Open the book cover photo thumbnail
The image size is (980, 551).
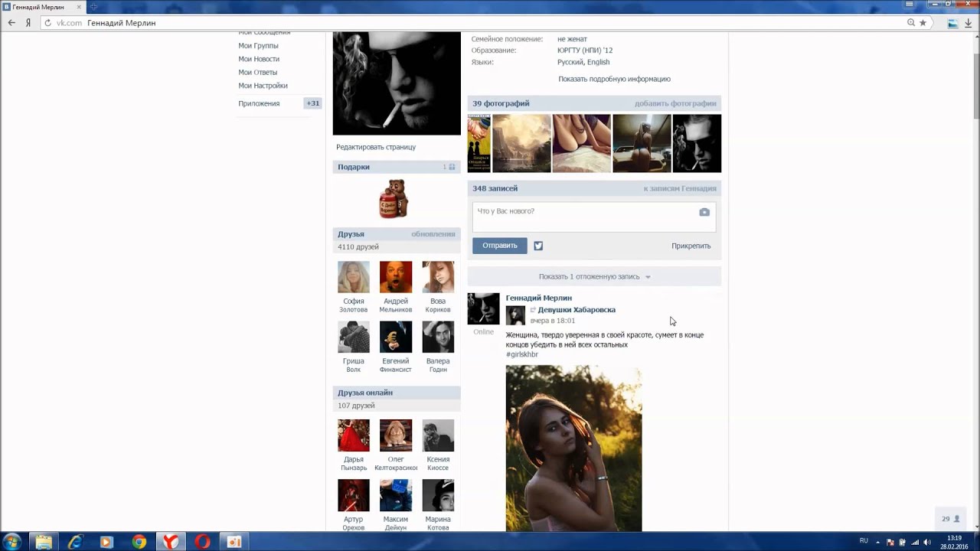tap(479, 143)
